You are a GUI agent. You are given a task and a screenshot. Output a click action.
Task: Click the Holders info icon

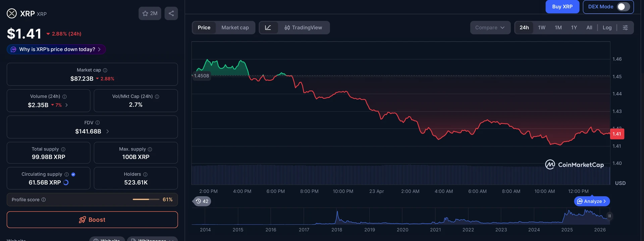(145, 174)
